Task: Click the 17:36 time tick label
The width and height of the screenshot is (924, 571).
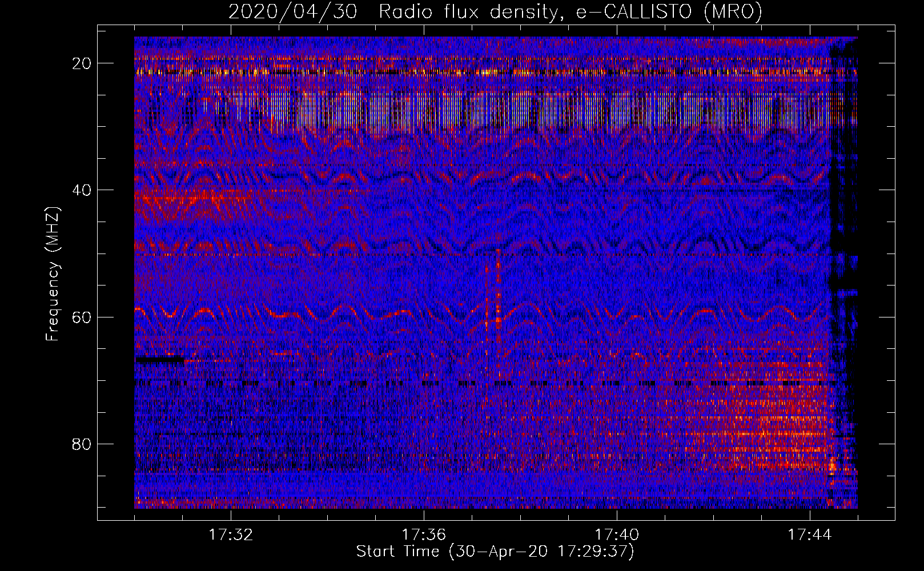Action: pyautogui.click(x=424, y=535)
